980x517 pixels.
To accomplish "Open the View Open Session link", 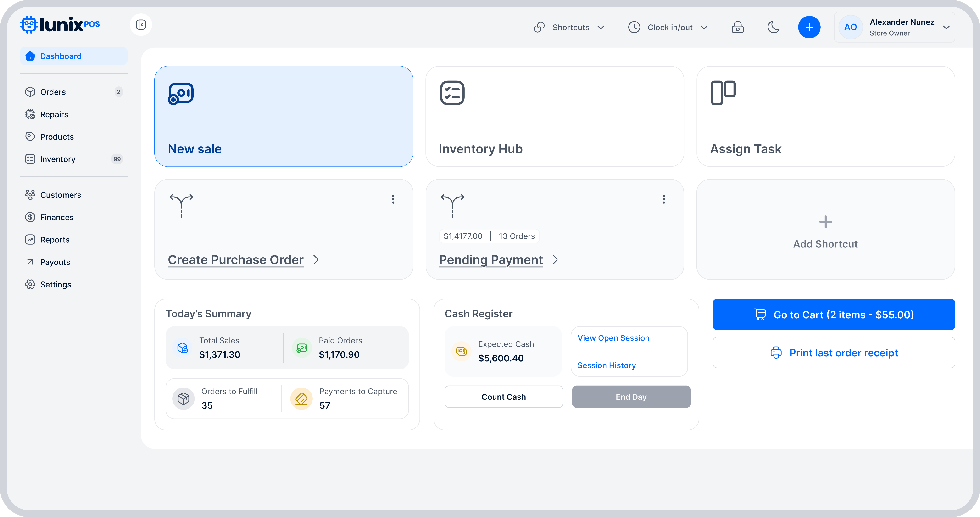I will (x=613, y=338).
